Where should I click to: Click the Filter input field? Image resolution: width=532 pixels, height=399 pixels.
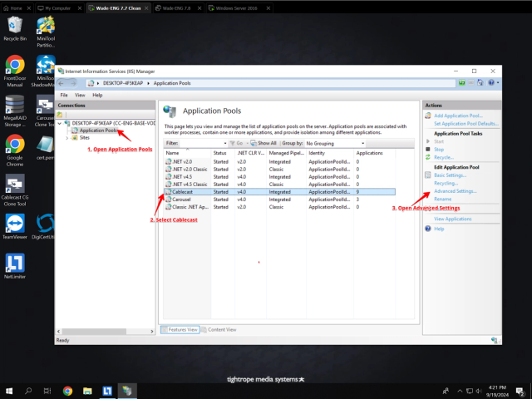pos(201,143)
